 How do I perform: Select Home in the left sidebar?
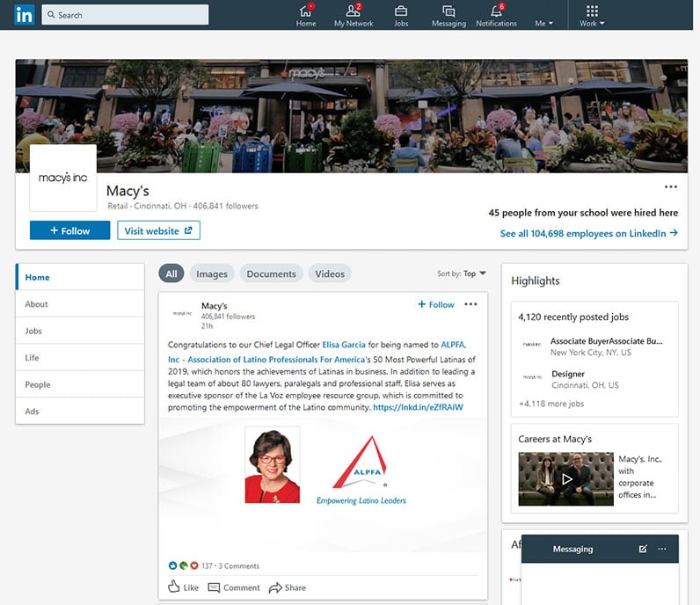pyautogui.click(x=80, y=277)
